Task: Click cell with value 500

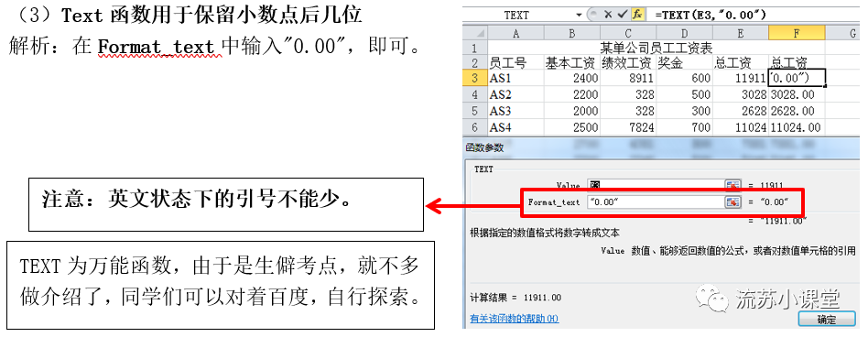Action: pos(684,94)
